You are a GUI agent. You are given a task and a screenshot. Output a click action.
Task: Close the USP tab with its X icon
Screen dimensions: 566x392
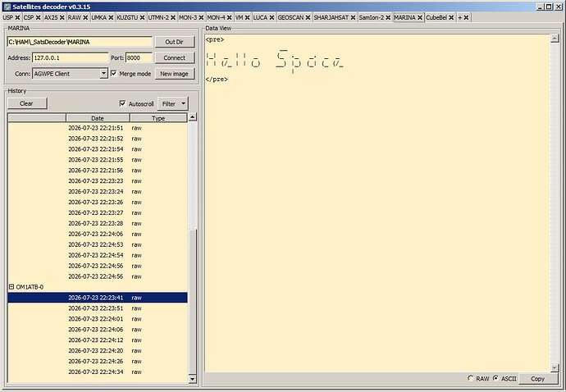coord(17,17)
